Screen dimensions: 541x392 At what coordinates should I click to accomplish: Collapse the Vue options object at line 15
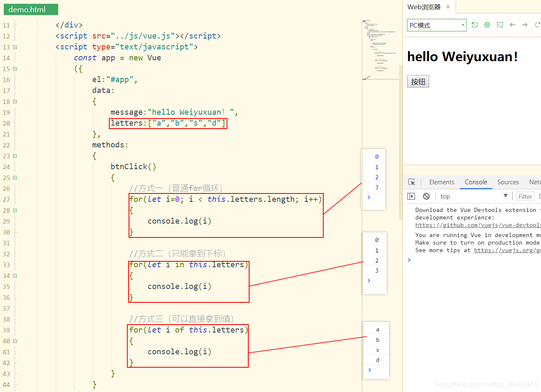pos(15,69)
